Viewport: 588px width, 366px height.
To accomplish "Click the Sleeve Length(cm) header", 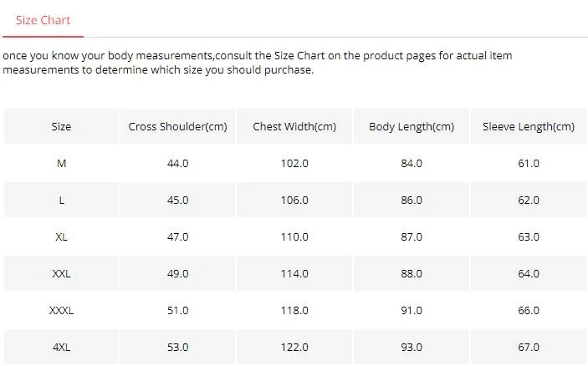I will pyautogui.click(x=529, y=127).
